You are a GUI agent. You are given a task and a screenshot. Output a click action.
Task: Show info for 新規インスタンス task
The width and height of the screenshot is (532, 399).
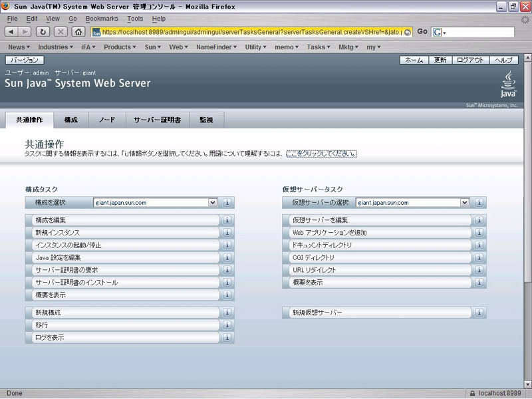pos(227,232)
